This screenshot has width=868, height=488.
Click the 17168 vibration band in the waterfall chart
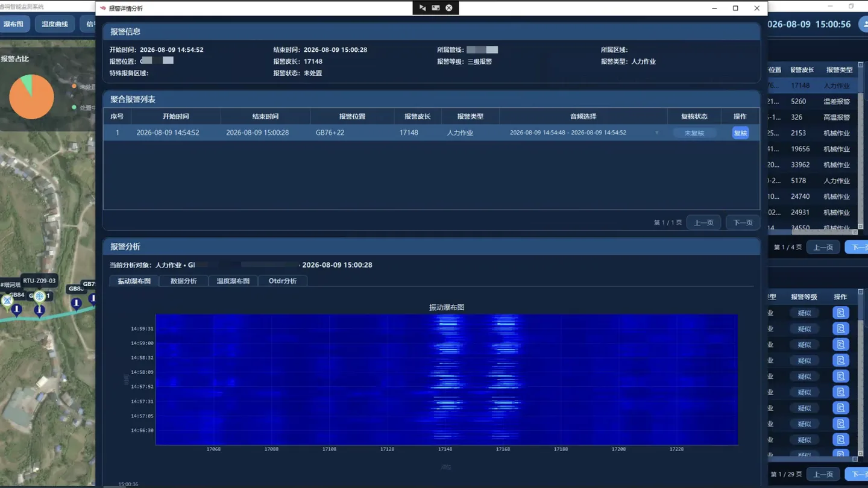point(504,380)
